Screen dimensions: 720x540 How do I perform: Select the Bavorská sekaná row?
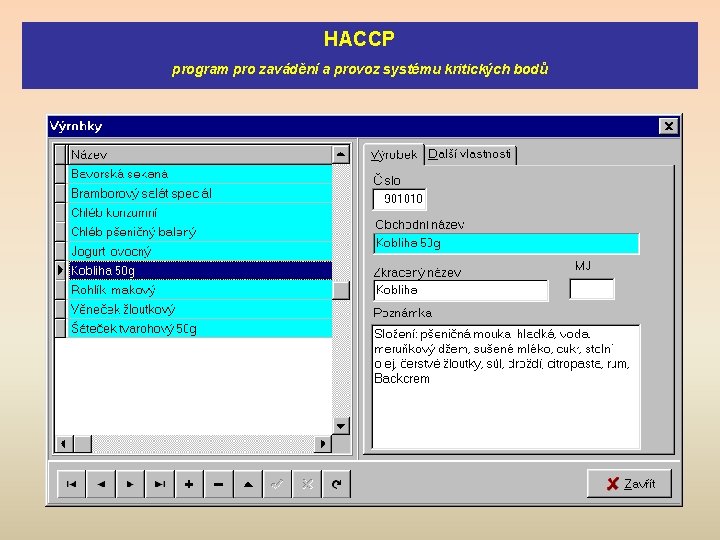(200, 174)
